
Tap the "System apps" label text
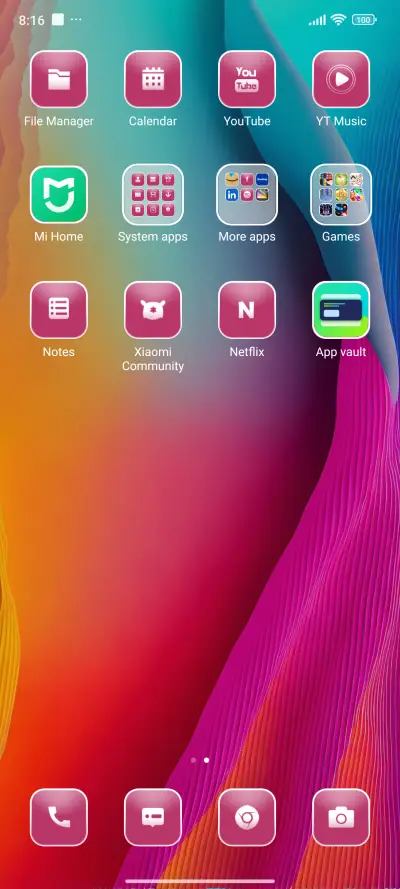[153, 236]
